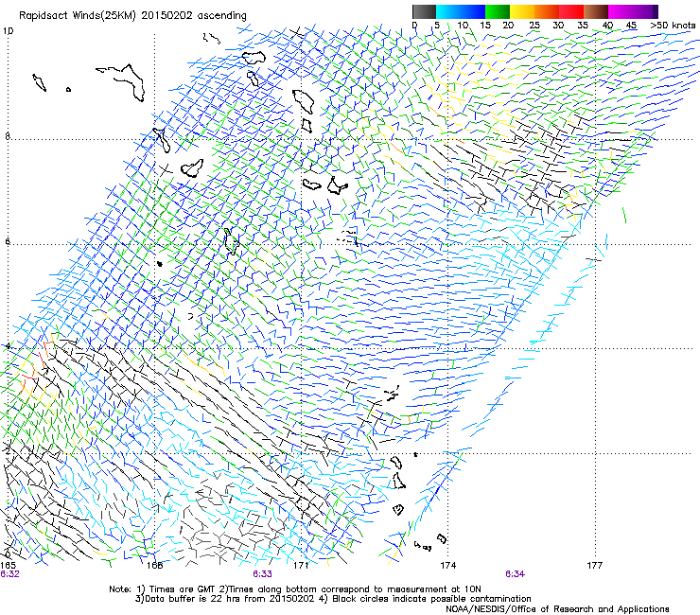Click latitude axis label '6'

pyautogui.click(x=8, y=241)
